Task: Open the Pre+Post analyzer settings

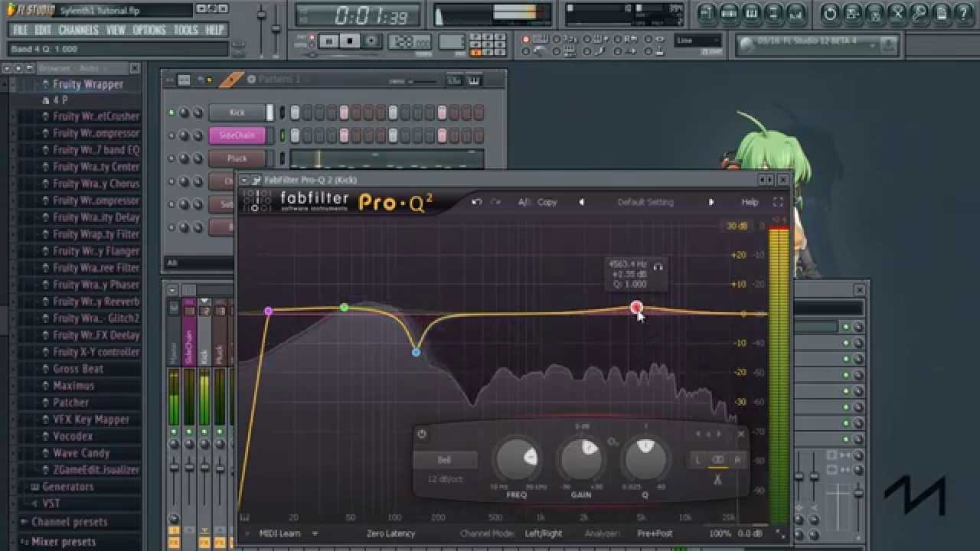Action: pyautogui.click(x=655, y=533)
